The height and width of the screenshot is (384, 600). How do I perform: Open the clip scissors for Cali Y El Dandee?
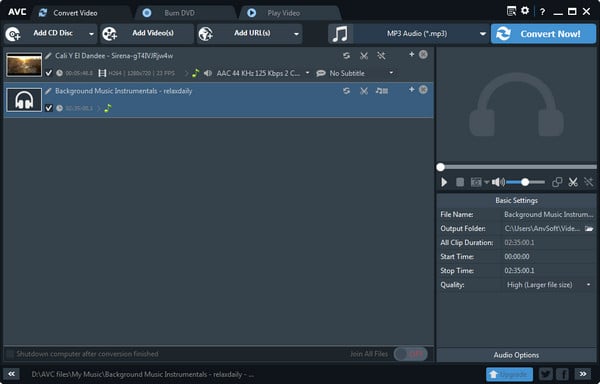point(364,56)
